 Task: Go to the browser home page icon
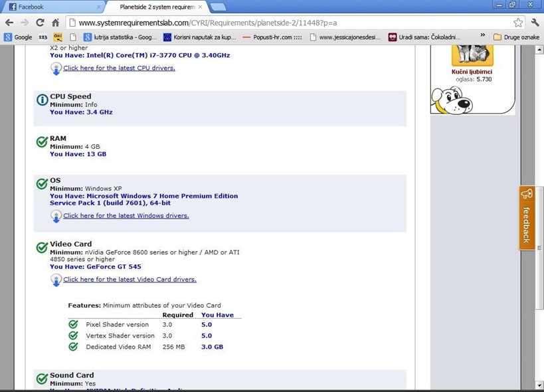[x=56, y=23]
